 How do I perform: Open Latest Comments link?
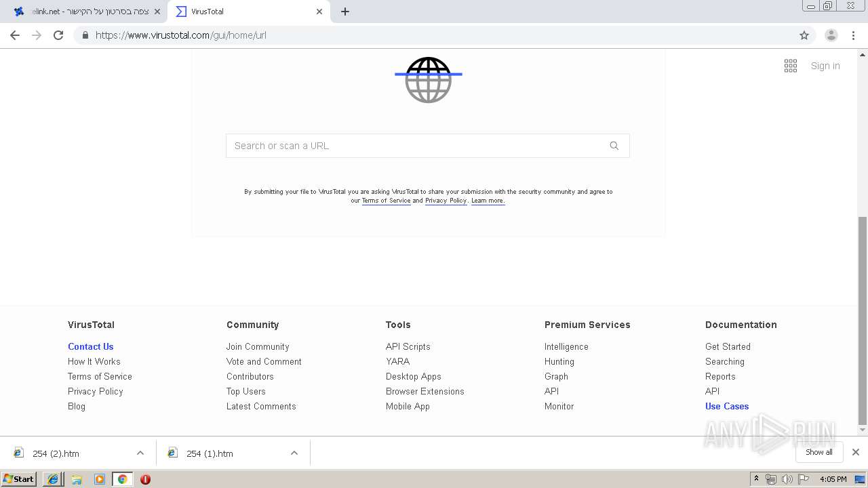[261, 406]
